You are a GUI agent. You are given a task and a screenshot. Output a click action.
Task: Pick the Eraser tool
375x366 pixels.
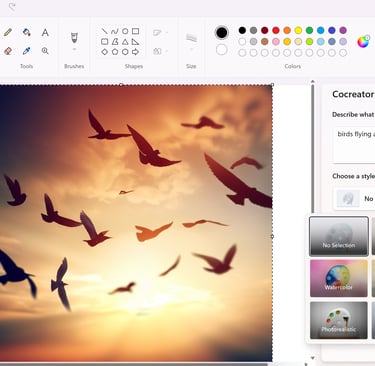[x=8, y=51]
